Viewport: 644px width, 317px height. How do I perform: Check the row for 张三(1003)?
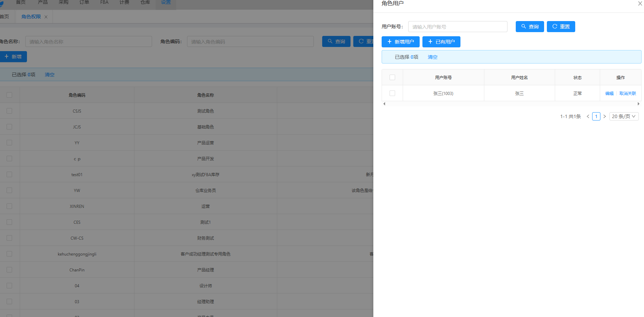pyautogui.click(x=392, y=93)
